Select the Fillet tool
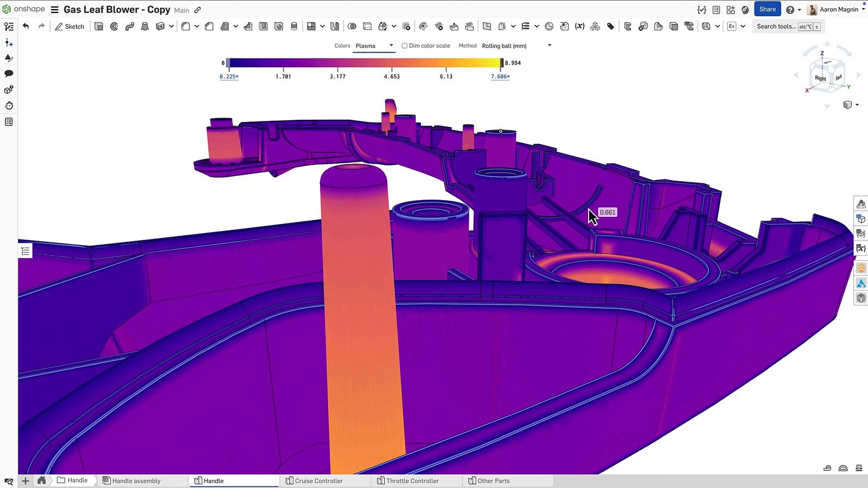Screen dimensions: 868x488 pos(185,26)
